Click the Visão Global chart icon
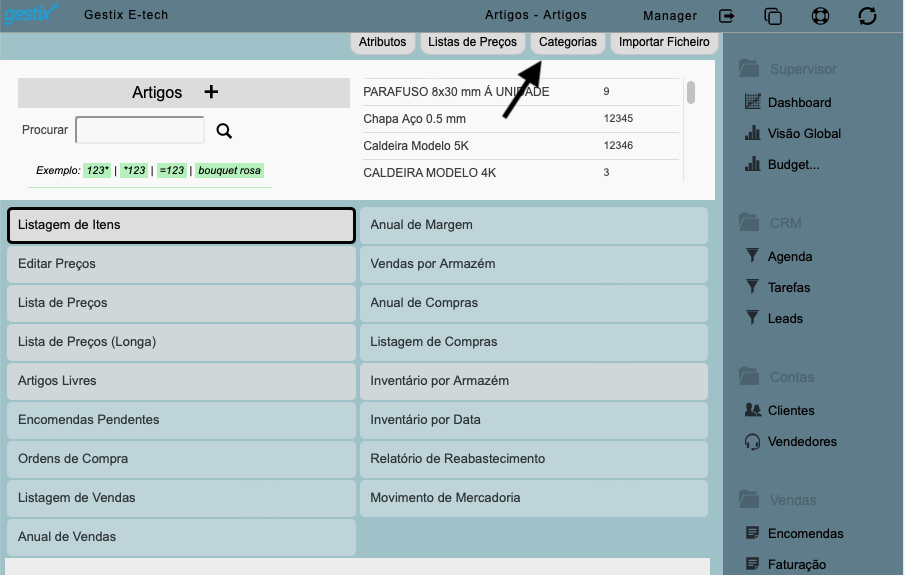The height and width of the screenshot is (575, 905). point(753,133)
